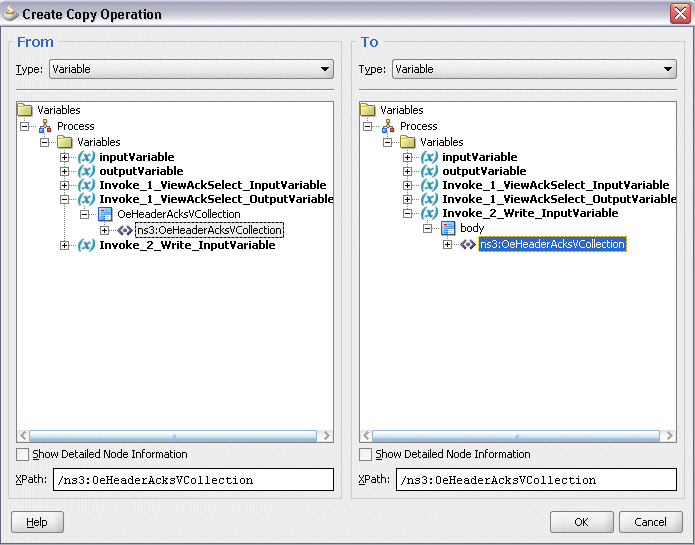Open the Help button

click(37, 522)
